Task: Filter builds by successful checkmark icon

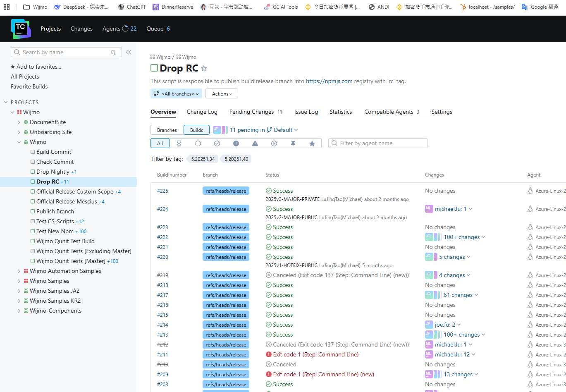Action: click(x=217, y=143)
